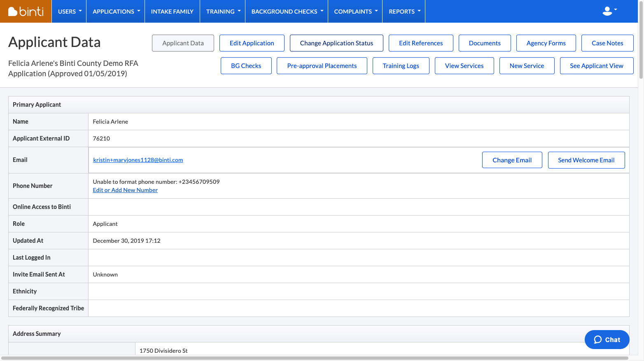Click See Applicant View
This screenshot has height=361, width=644.
(x=597, y=66)
